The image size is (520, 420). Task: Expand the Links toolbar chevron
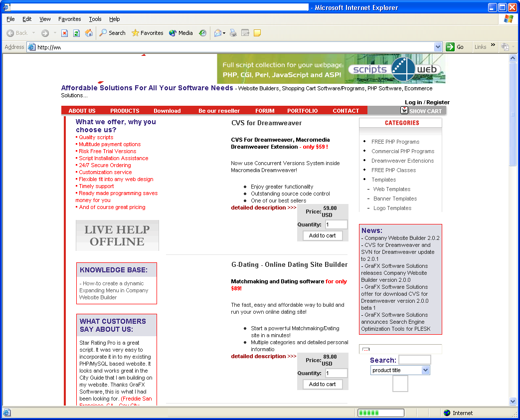(493, 45)
